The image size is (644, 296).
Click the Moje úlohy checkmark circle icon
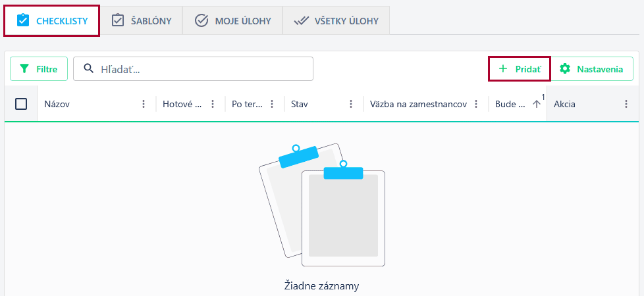pos(201,20)
